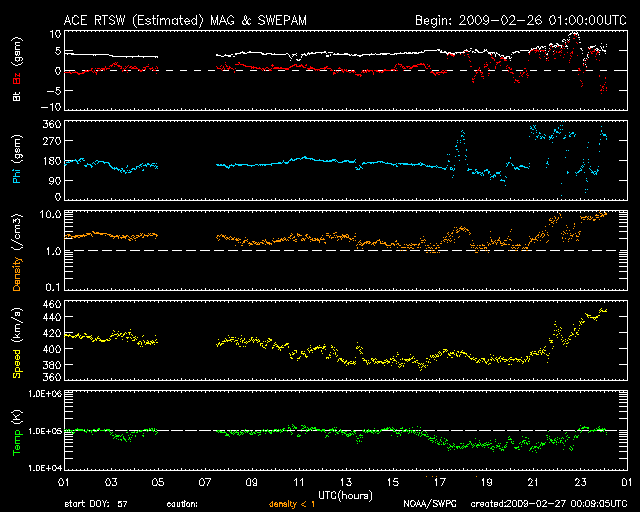Click the 360 tick on the Speed axis
The height and width of the screenshot is (512, 640).
(x=52, y=377)
